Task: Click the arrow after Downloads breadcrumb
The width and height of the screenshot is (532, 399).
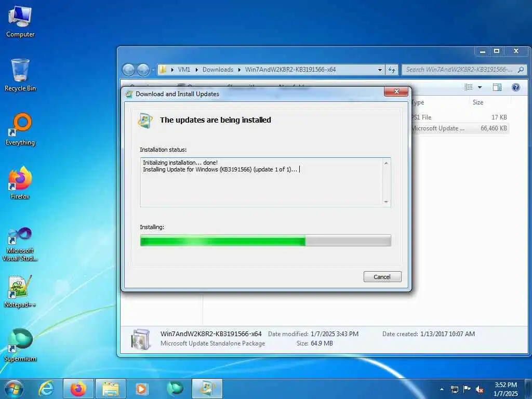Action: tap(239, 70)
